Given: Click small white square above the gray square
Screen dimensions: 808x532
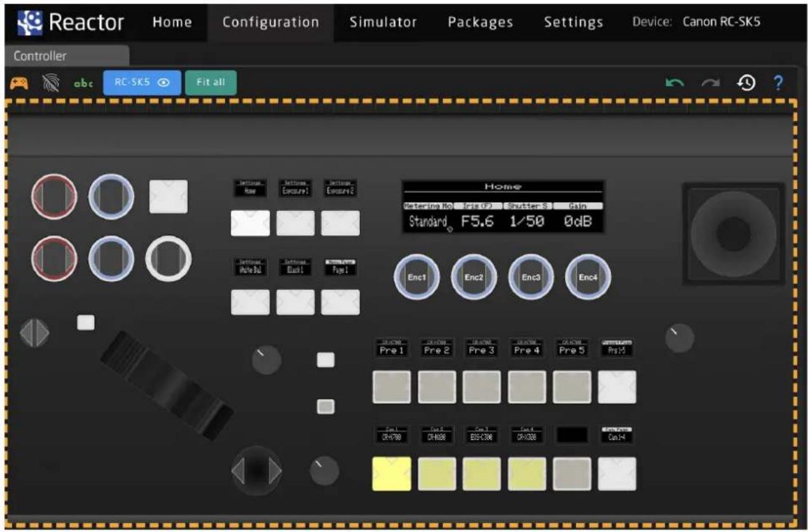Looking at the screenshot, I should 325,360.
